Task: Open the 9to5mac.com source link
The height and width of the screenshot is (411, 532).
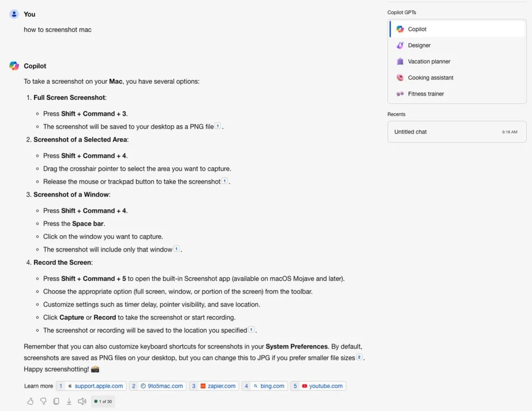Action: point(157,386)
